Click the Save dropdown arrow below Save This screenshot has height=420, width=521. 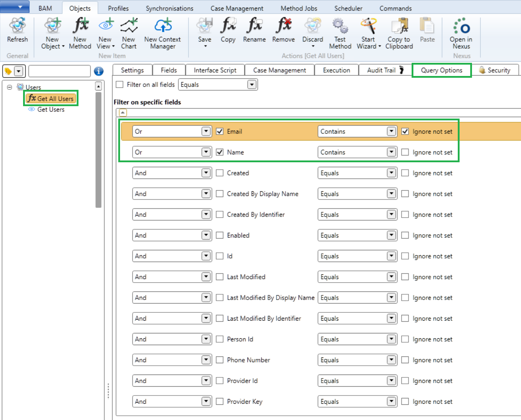[205, 46]
